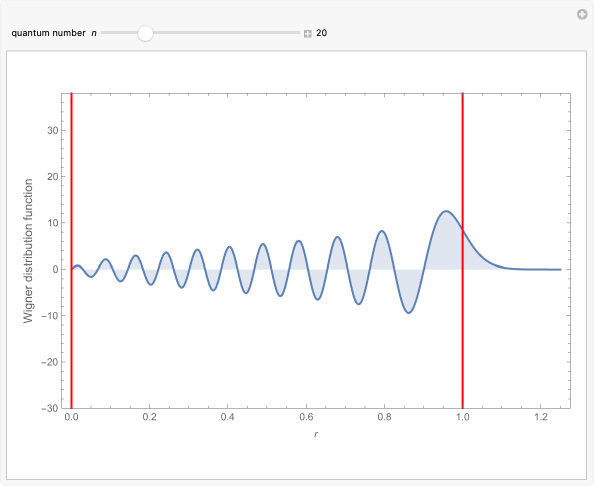Click the x-axis label r
The height and width of the screenshot is (487, 594).
(x=316, y=434)
